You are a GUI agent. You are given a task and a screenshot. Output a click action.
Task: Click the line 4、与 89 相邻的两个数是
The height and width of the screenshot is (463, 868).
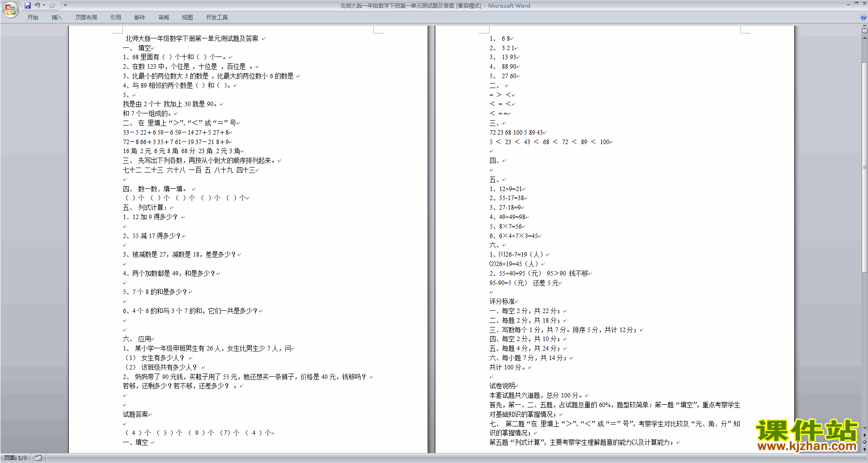[177, 85]
